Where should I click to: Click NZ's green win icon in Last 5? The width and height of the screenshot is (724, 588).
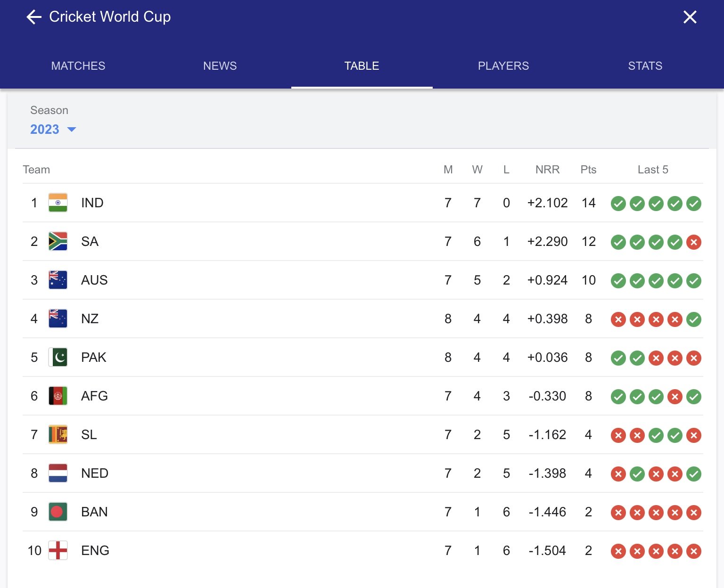[694, 319]
